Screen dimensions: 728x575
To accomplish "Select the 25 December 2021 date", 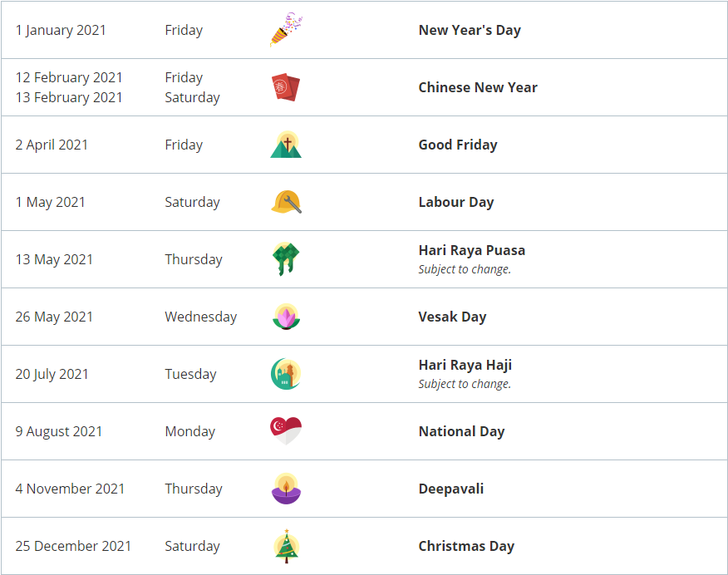I will [x=73, y=546].
